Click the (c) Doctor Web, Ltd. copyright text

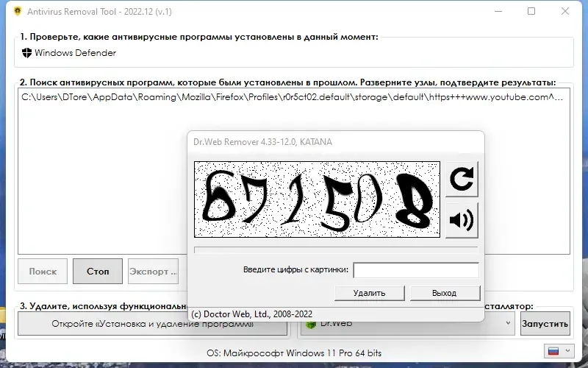click(251, 314)
